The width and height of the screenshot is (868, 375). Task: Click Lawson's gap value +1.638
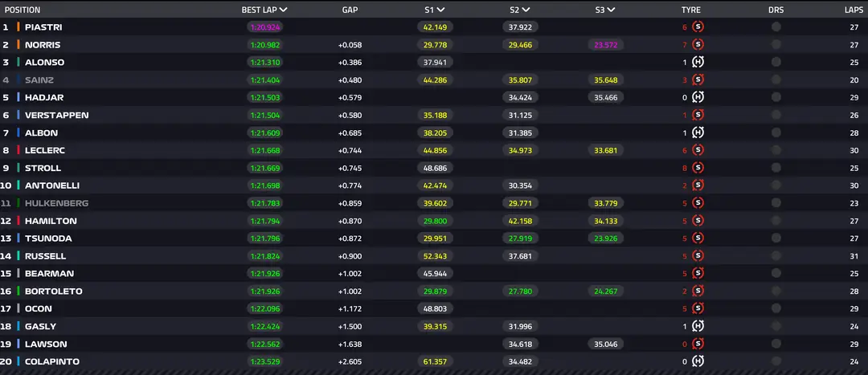[350, 344]
